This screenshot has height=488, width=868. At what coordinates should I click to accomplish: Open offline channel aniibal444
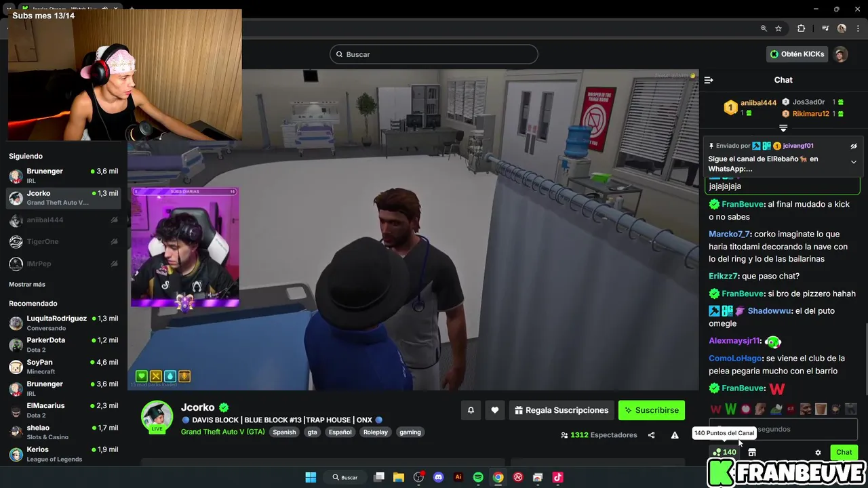point(64,220)
